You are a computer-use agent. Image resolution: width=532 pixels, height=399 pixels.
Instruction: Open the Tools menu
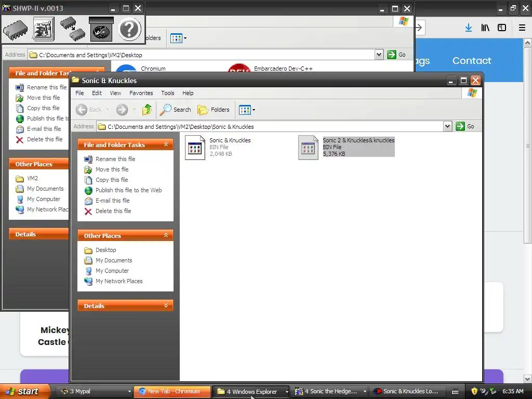(168, 93)
